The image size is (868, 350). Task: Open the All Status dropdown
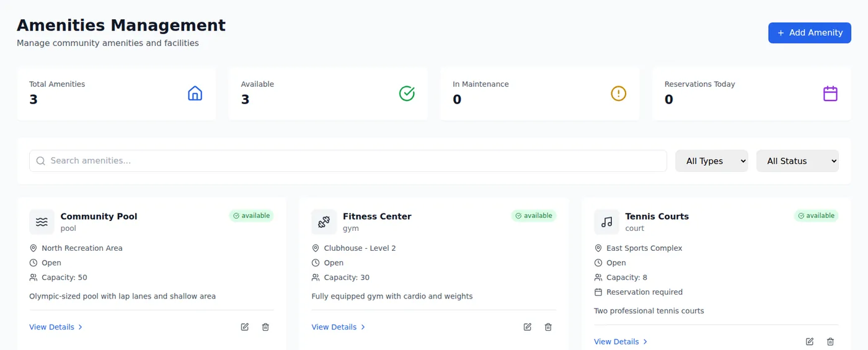pos(797,161)
